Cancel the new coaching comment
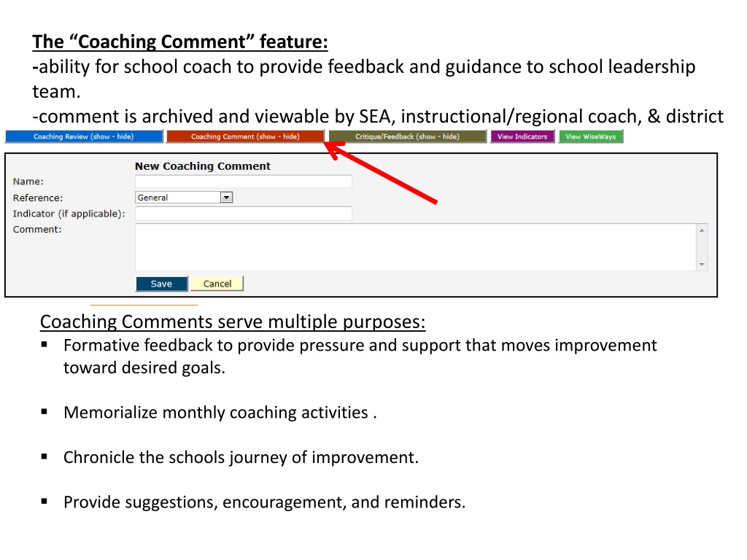This screenshot has height=560, width=747. coord(217,284)
